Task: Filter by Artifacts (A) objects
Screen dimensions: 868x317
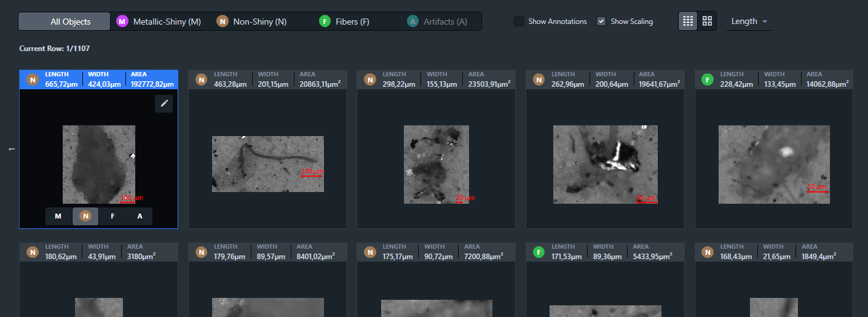Action: (437, 22)
